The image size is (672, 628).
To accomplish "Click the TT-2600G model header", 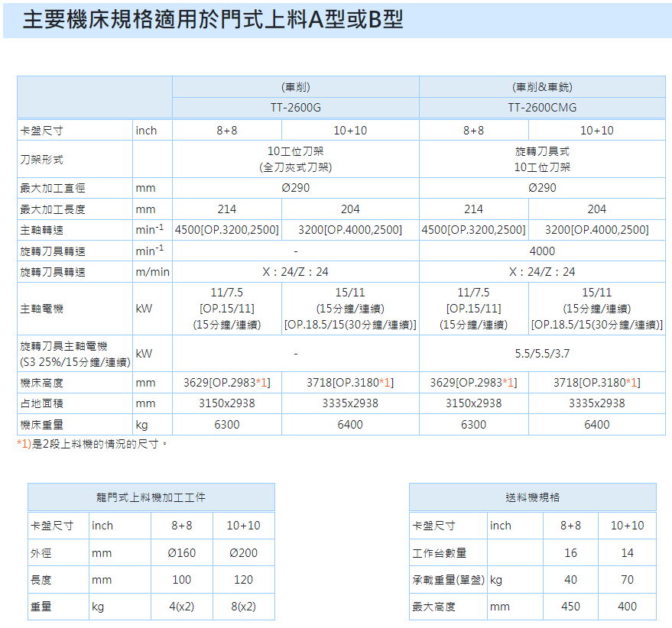I will coord(296,108).
